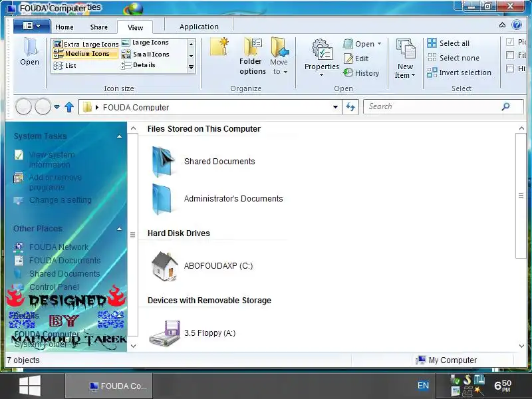Screen dimensions: 532x399
Task: Click the New Item icon
Action: point(406,49)
